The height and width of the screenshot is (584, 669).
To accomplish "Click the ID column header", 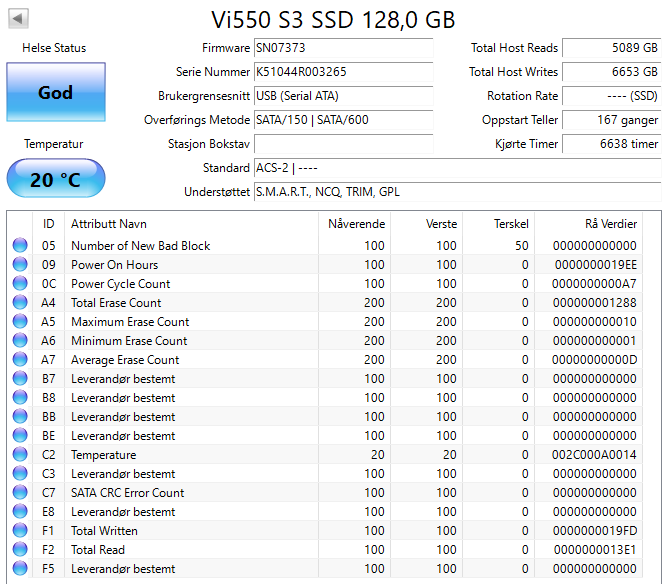I will [48, 224].
